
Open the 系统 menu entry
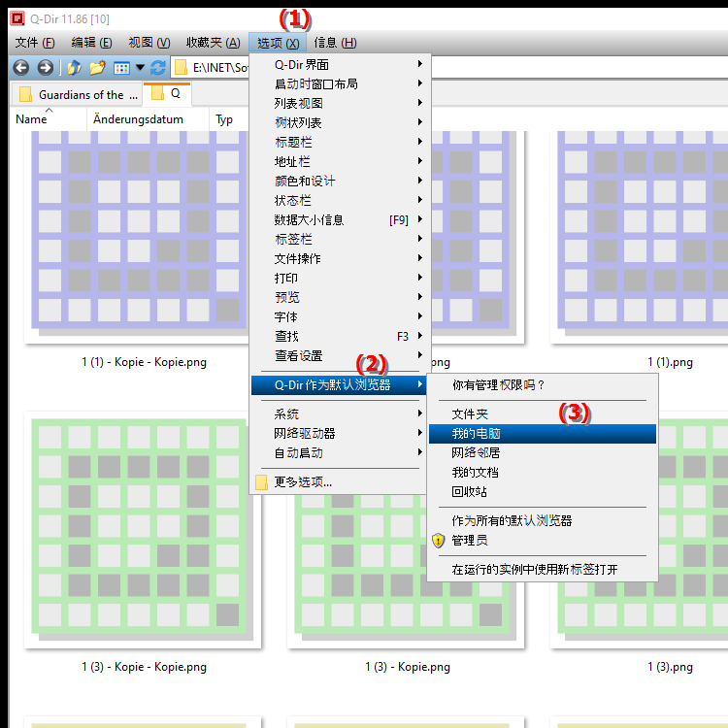[x=340, y=414]
